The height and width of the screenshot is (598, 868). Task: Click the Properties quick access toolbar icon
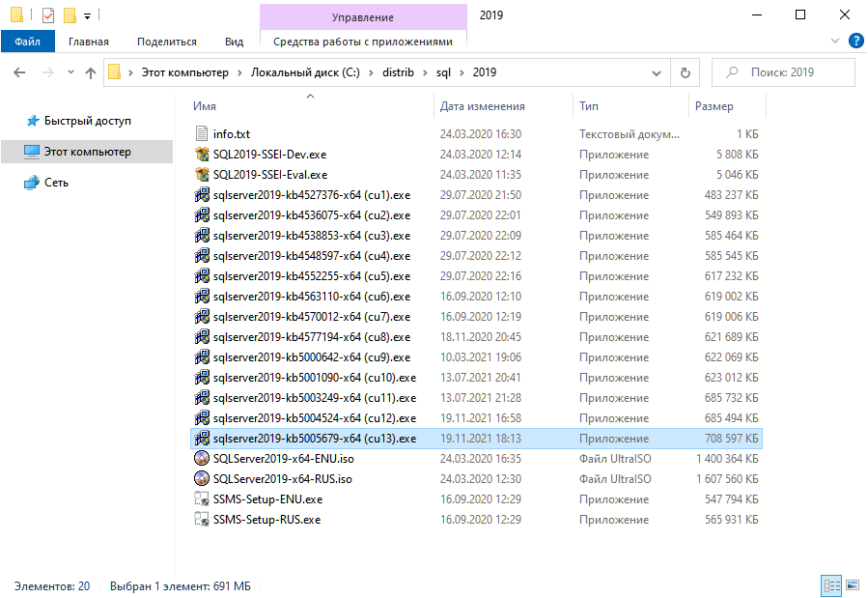pyautogui.click(x=48, y=14)
